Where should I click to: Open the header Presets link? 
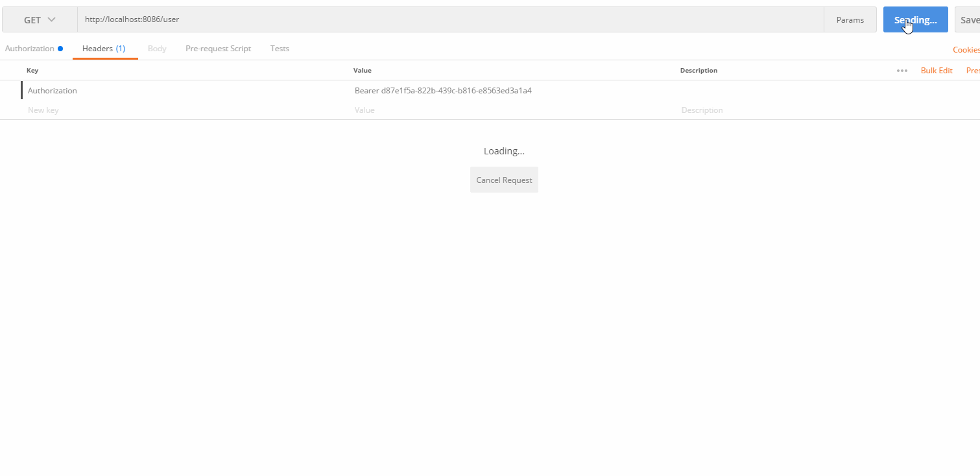pos(974,70)
